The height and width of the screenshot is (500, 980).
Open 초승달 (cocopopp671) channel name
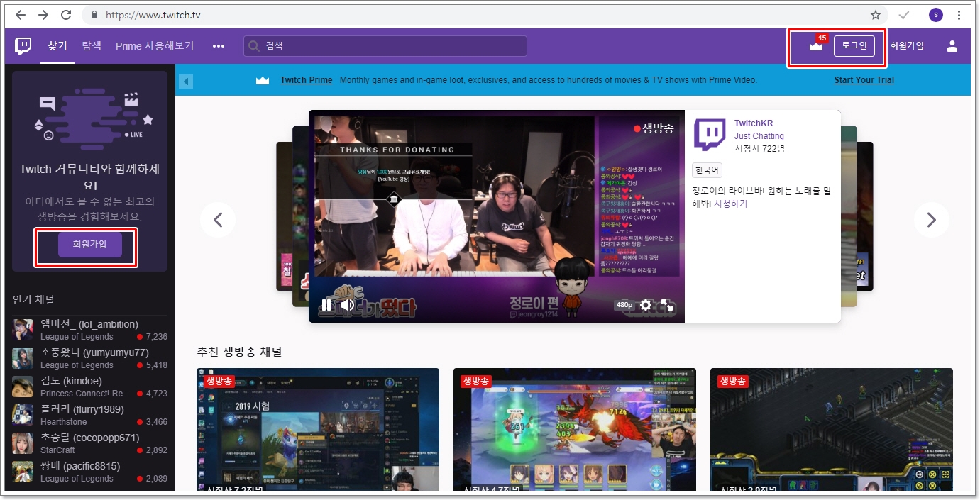pyautogui.click(x=90, y=438)
